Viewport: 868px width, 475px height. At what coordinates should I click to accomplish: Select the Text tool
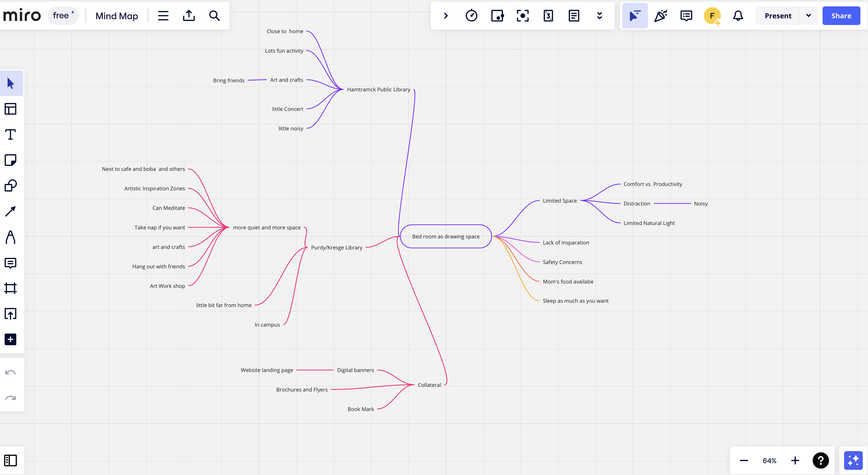[10, 134]
